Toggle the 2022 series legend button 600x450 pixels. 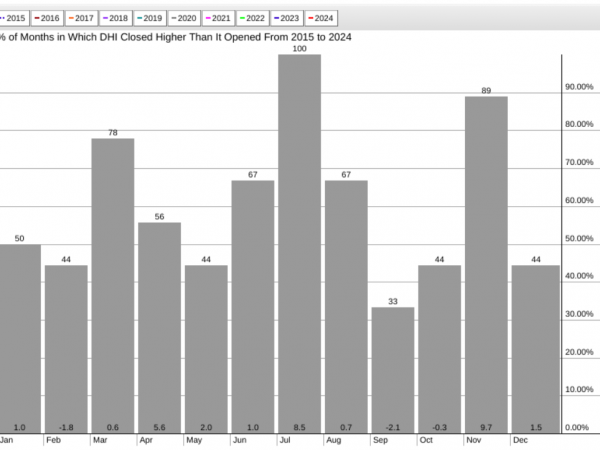[253, 18]
